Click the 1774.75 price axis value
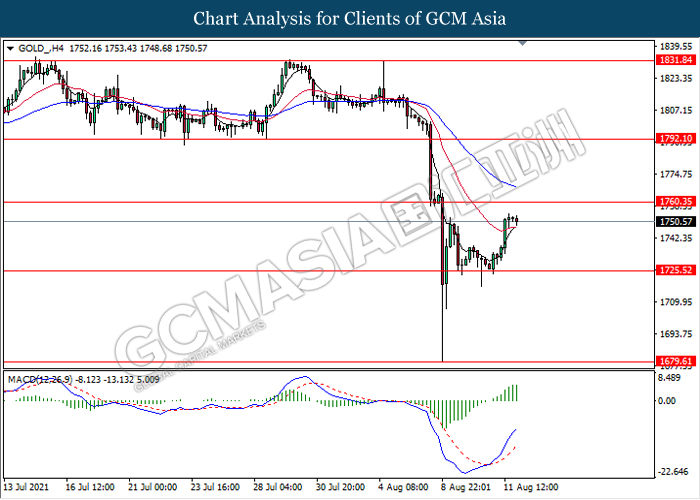 click(676, 174)
